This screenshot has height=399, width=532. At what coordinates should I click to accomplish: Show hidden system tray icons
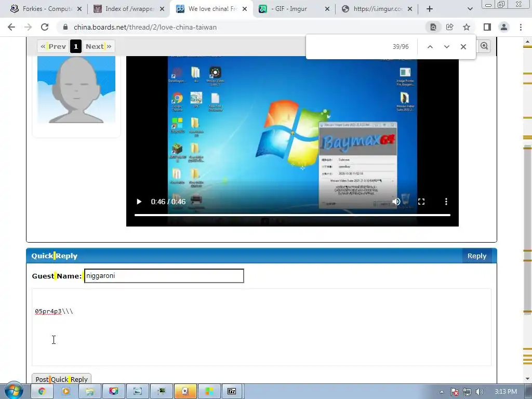pyautogui.click(x=442, y=392)
